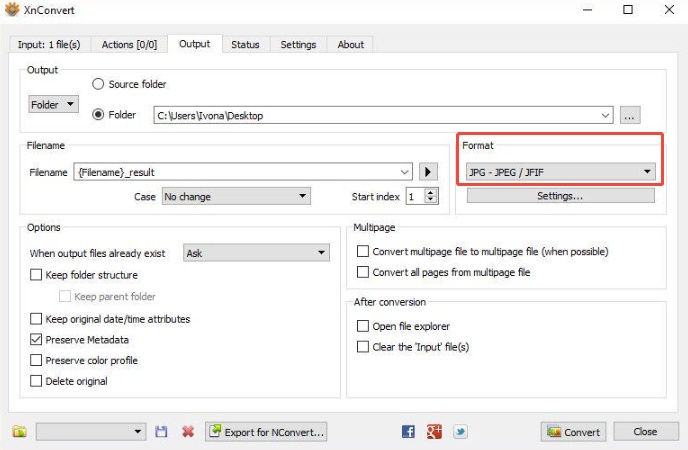Image resolution: width=688 pixels, height=450 pixels.
Task: Open When output files already exist dropdown
Action: [256, 253]
